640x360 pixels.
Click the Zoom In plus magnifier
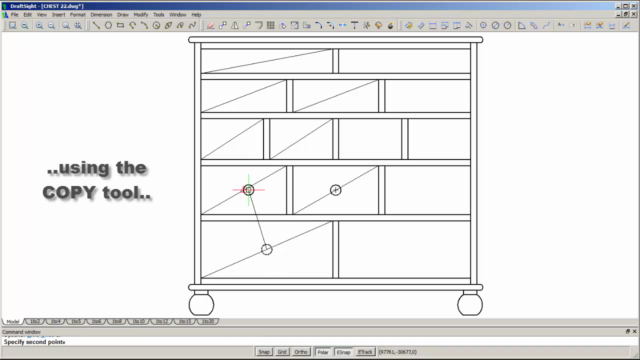(x=39, y=25)
